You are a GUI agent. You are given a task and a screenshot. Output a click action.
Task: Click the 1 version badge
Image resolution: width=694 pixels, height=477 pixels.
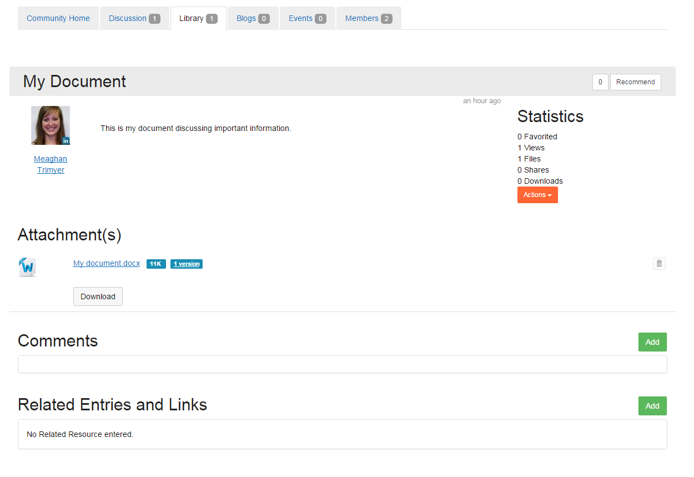pyautogui.click(x=186, y=264)
